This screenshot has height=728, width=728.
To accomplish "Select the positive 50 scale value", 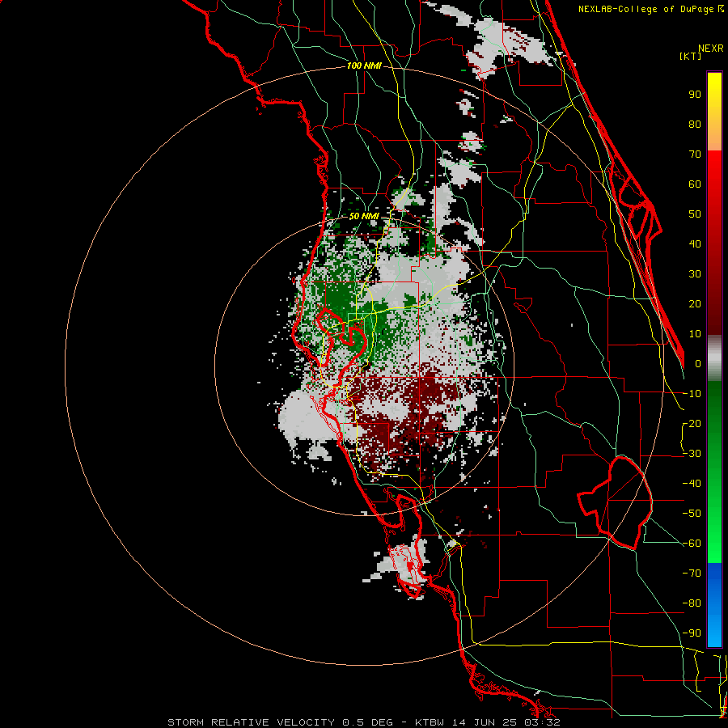I will click(x=695, y=214).
